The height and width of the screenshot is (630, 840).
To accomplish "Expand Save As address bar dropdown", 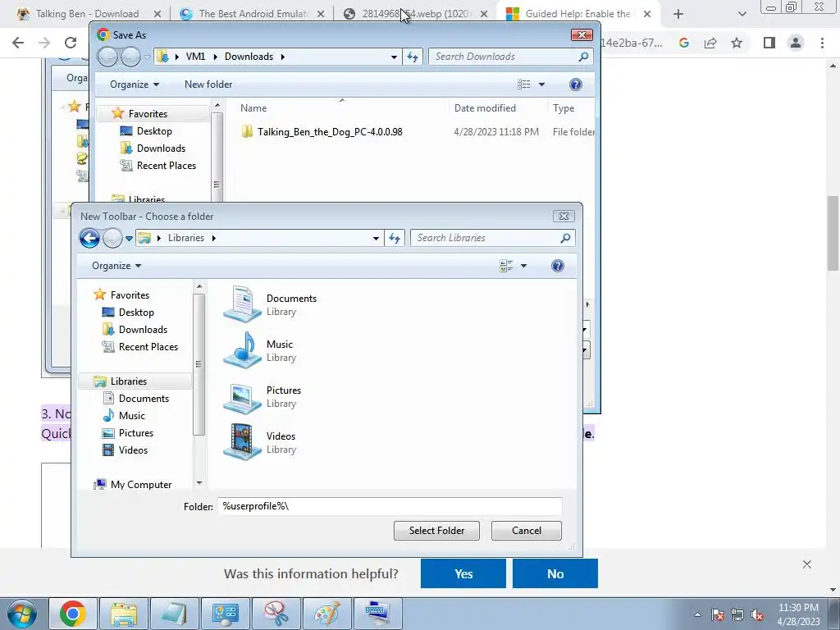I will coord(394,57).
